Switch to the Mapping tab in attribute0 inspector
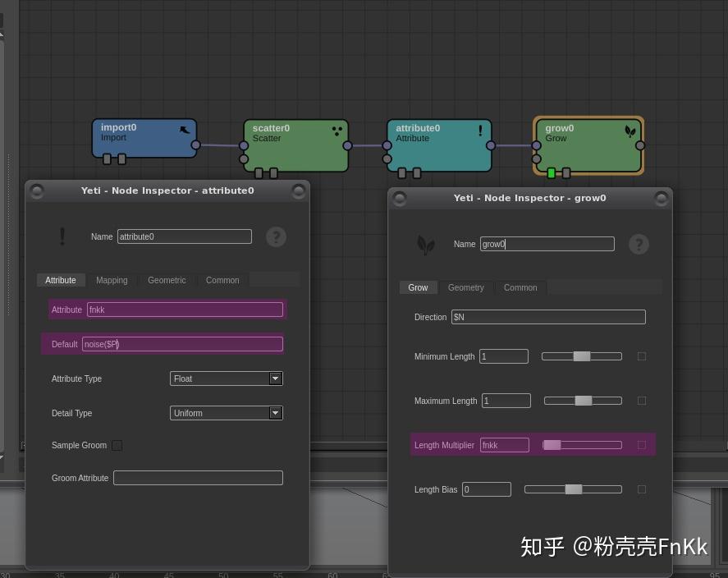 [112, 280]
